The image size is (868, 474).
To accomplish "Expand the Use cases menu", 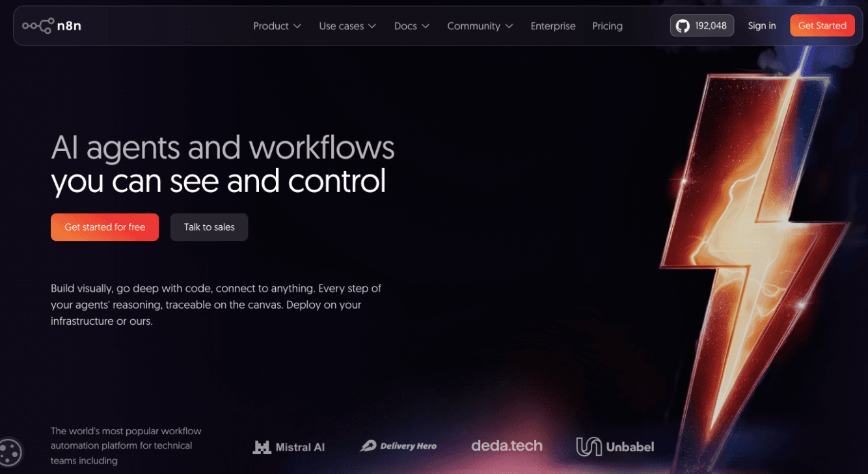I will coord(347,26).
